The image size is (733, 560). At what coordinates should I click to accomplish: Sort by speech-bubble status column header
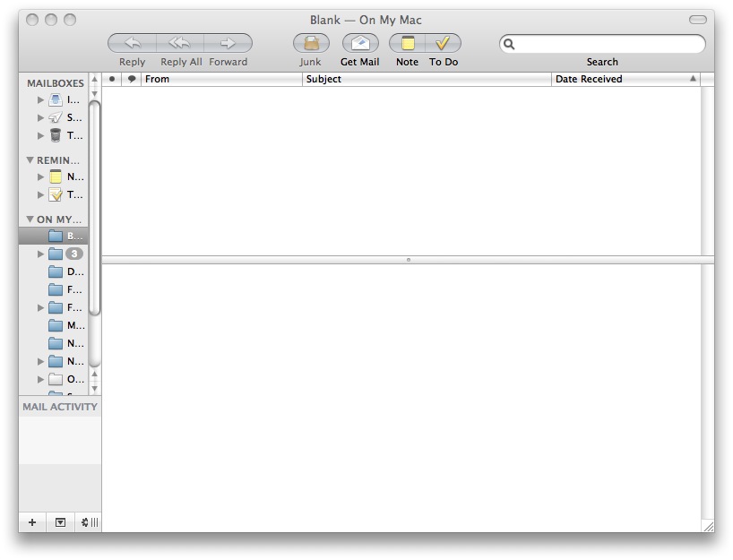pyautogui.click(x=132, y=79)
